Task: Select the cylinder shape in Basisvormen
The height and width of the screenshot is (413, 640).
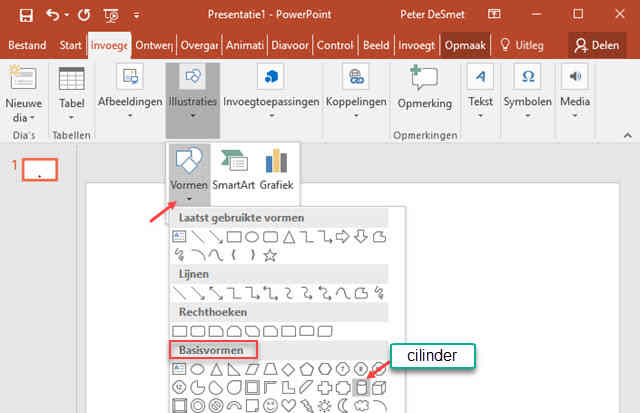Action: [361, 387]
